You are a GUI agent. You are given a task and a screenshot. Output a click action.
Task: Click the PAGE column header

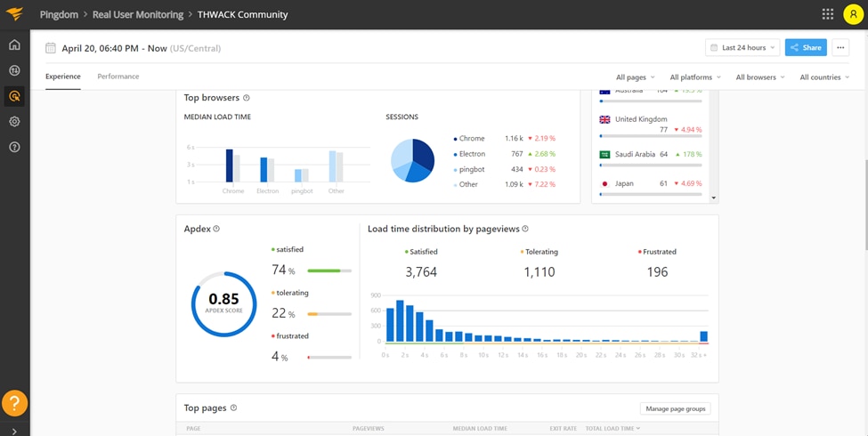(x=193, y=428)
